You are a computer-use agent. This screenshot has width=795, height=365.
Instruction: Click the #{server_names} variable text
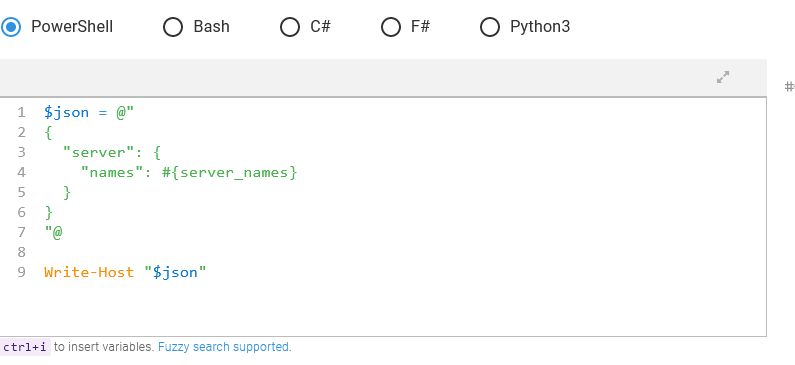click(x=230, y=172)
